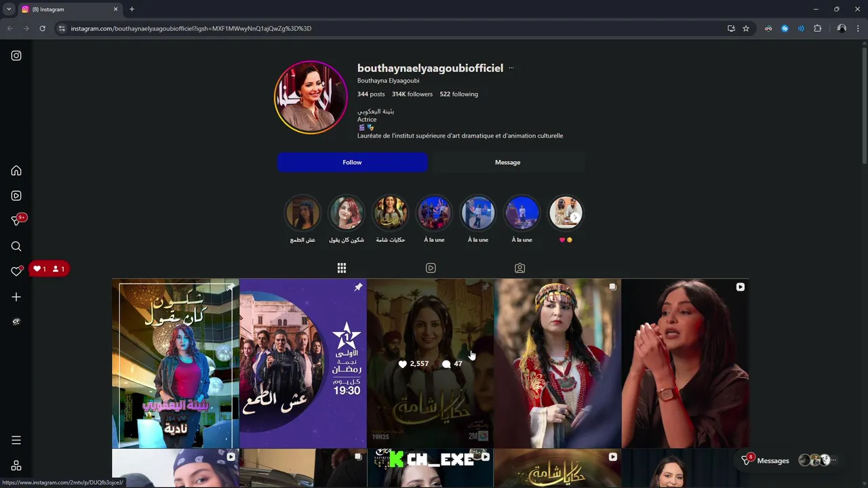Click the browser back arrow
Viewport: 868px width, 488px height.
[x=9, y=28]
